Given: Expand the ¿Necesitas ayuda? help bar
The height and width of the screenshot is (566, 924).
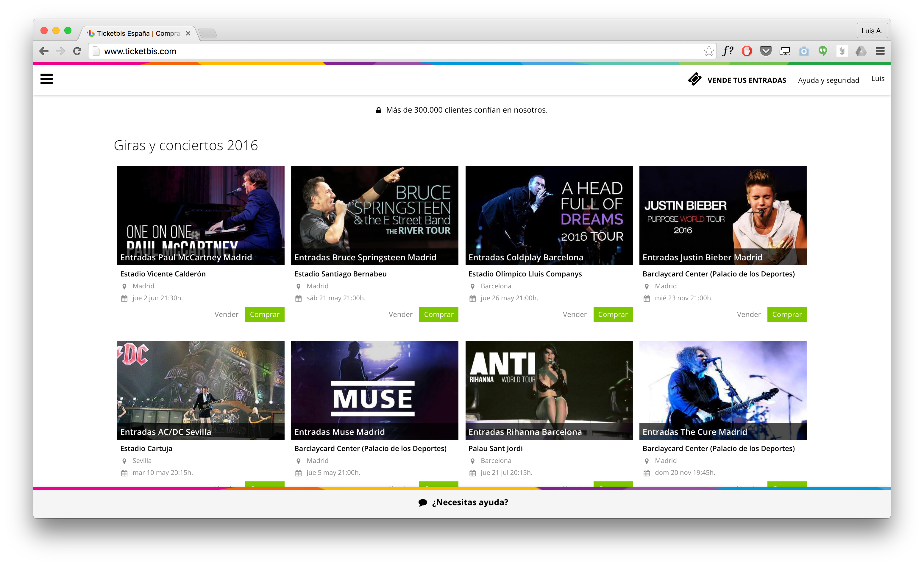Looking at the screenshot, I should 463,502.
